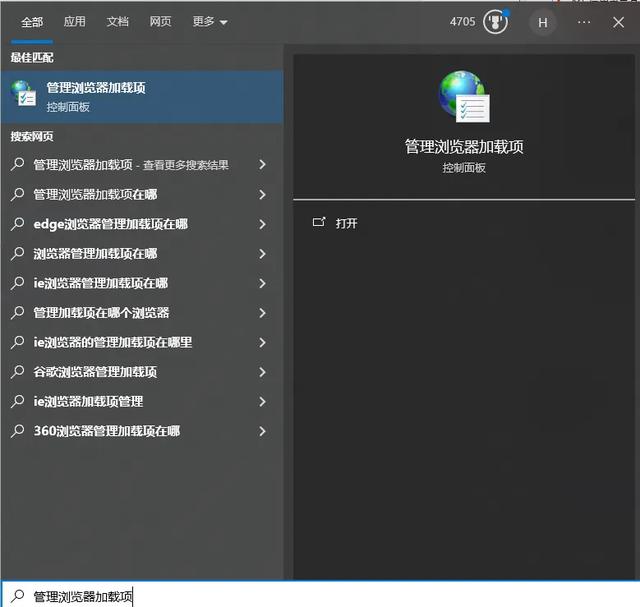Select 管理加载项在哪个浏览器 suggestion
This screenshot has height=607, width=640.
[x=142, y=313]
